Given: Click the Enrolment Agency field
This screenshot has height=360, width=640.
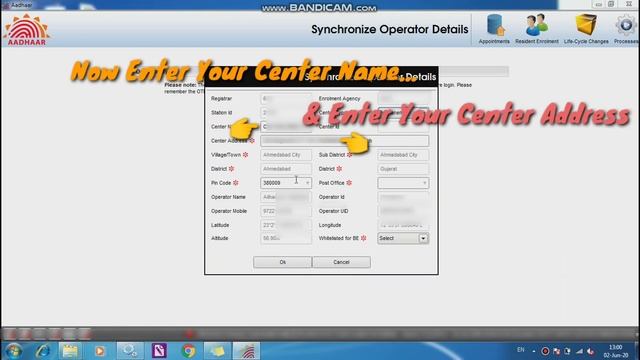Looking at the screenshot, I should click(x=403, y=99).
